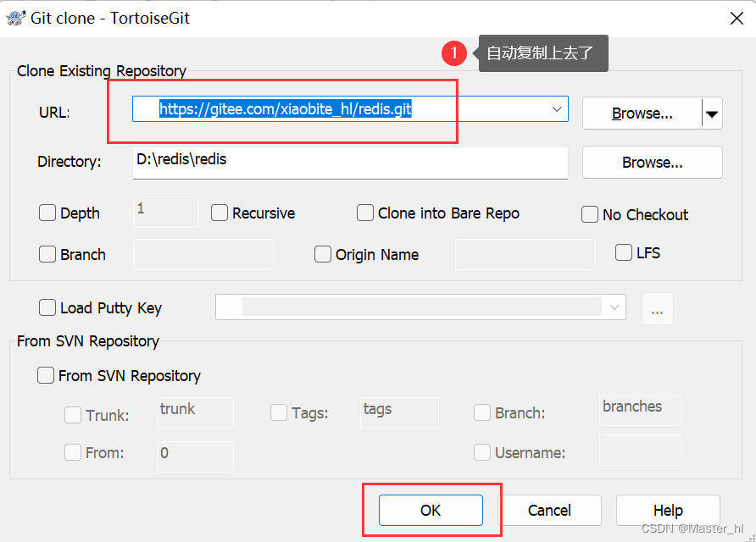Toggle the LFS checkbox
The width and height of the screenshot is (756, 542).
click(x=624, y=252)
